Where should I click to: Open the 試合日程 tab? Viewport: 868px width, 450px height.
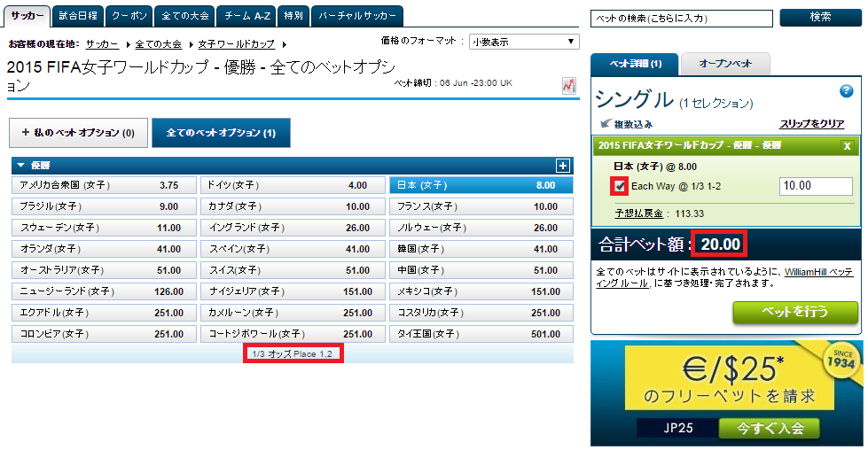[x=77, y=16]
